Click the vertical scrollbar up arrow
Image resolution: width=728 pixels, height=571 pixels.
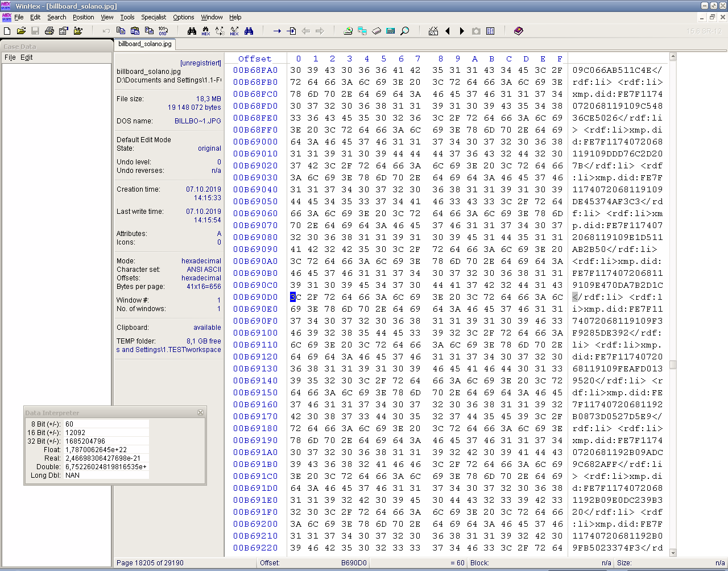coord(673,56)
